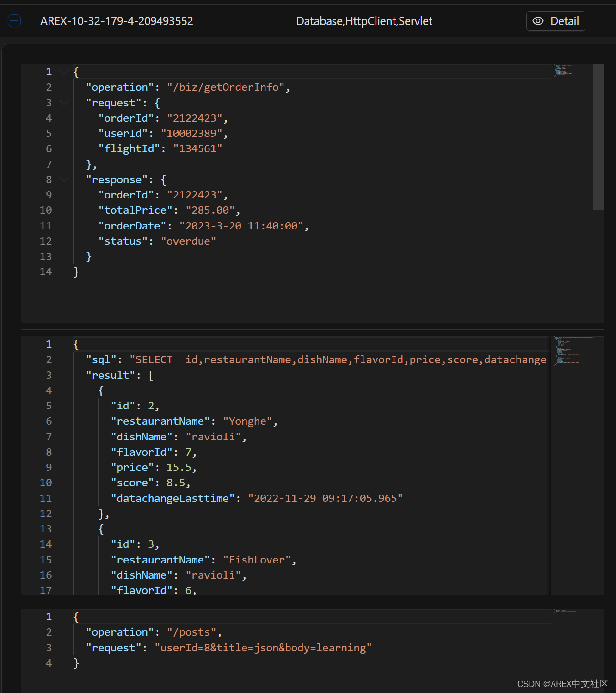Image resolution: width=616 pixels, height=693 pixels.
Task: Fold the "request" object in first editor
Action: pos(64,103)
